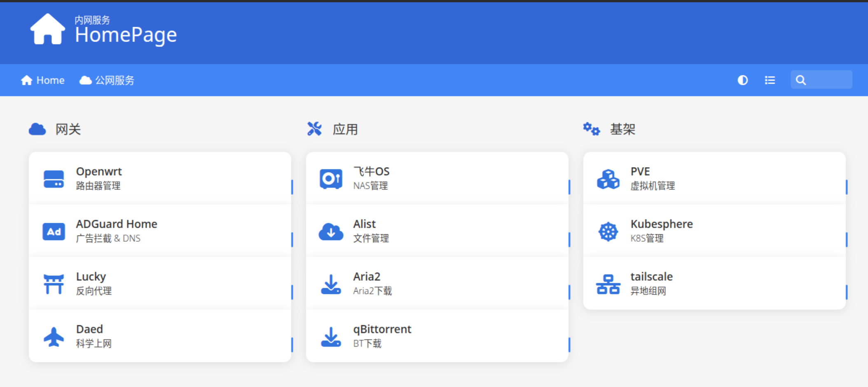
Task: Select the 网关 section heading
Action: [x=68, y=129]
